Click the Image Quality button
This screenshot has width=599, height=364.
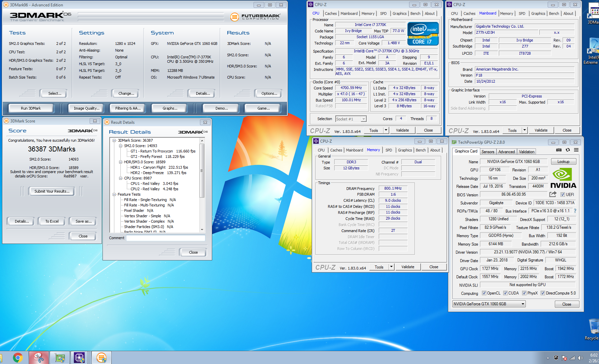point(87,108)
